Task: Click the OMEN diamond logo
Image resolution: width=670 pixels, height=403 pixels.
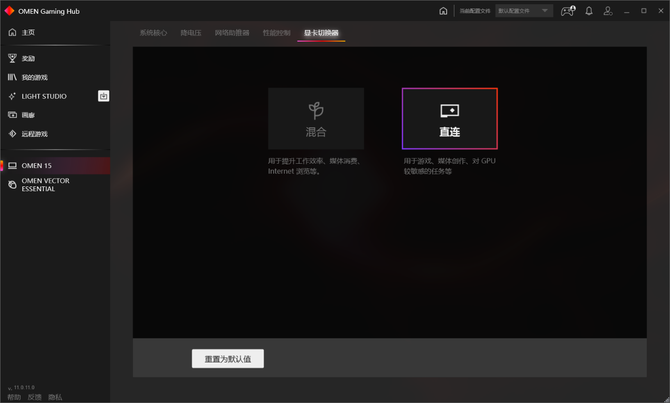Action: click(x=9, y=11)
